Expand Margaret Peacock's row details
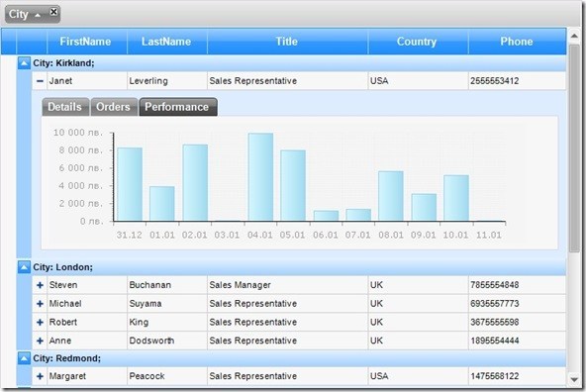Screen dimensions: 586x392 click(40, 376)
